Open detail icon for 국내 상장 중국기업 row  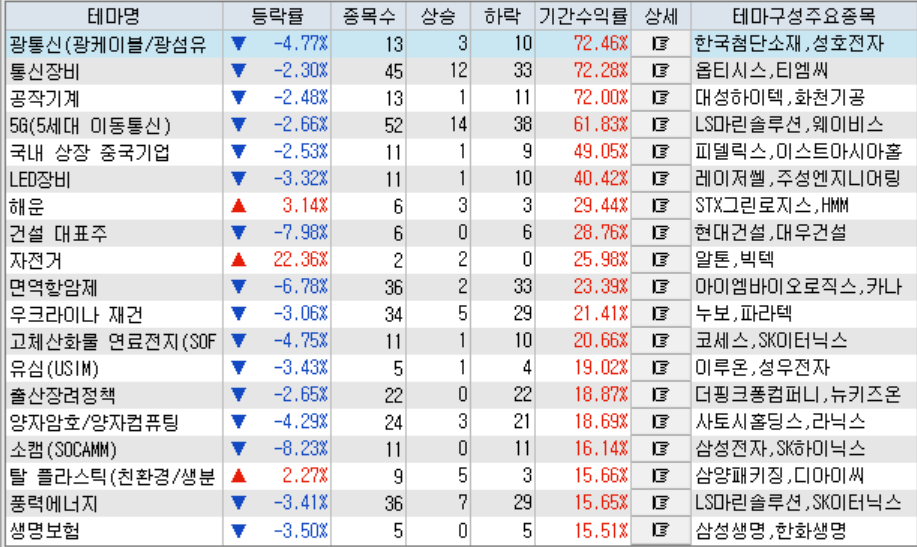point(661,152)
